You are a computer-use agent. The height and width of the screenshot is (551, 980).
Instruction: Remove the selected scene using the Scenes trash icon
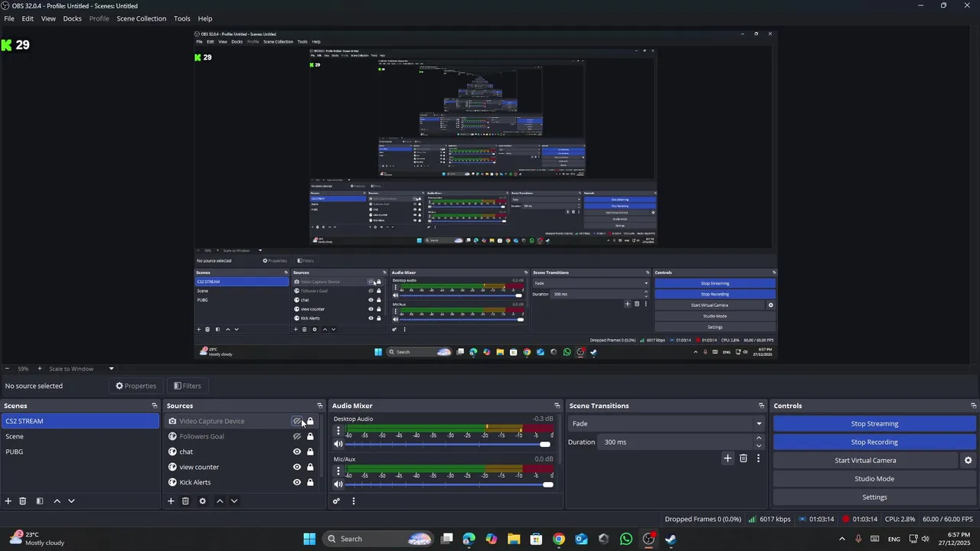point(23,501)
